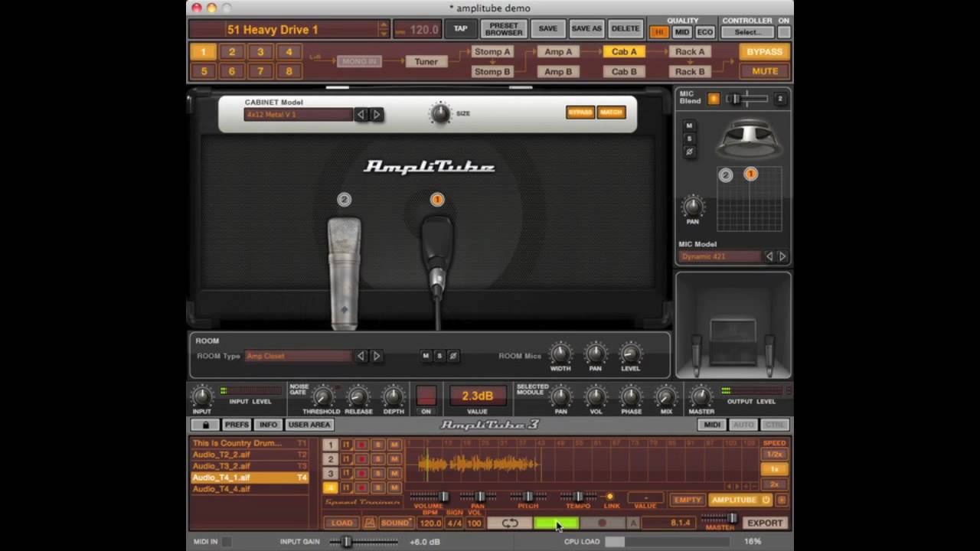Select mic marker 1 above the dynamic microphone
Screen dimensions: 980x551
[437, 200]
